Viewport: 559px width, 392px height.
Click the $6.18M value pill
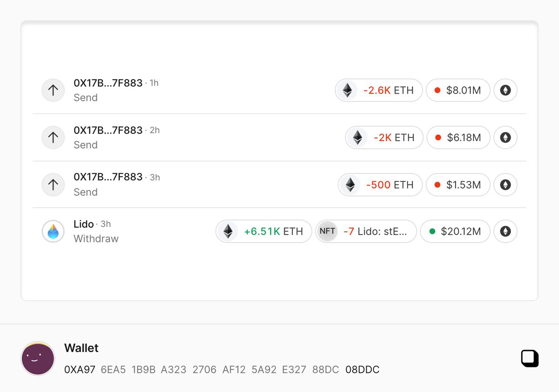point(458,137)
